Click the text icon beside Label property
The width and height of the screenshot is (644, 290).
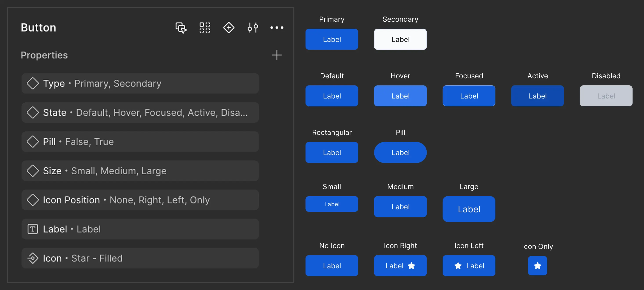pyautogui.click(x=33, y=229)
